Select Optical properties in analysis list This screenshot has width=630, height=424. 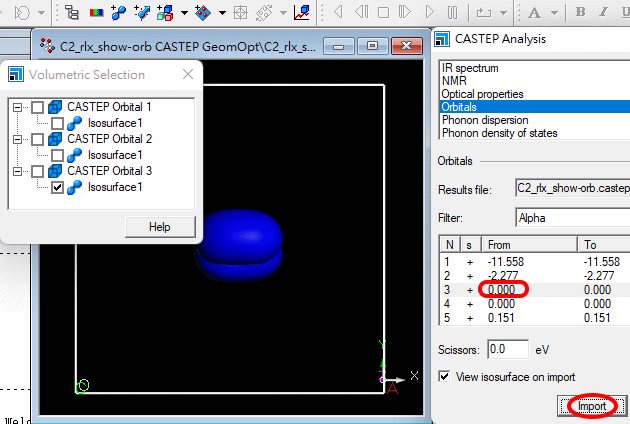pyautogui.click(x=483, y=94)
